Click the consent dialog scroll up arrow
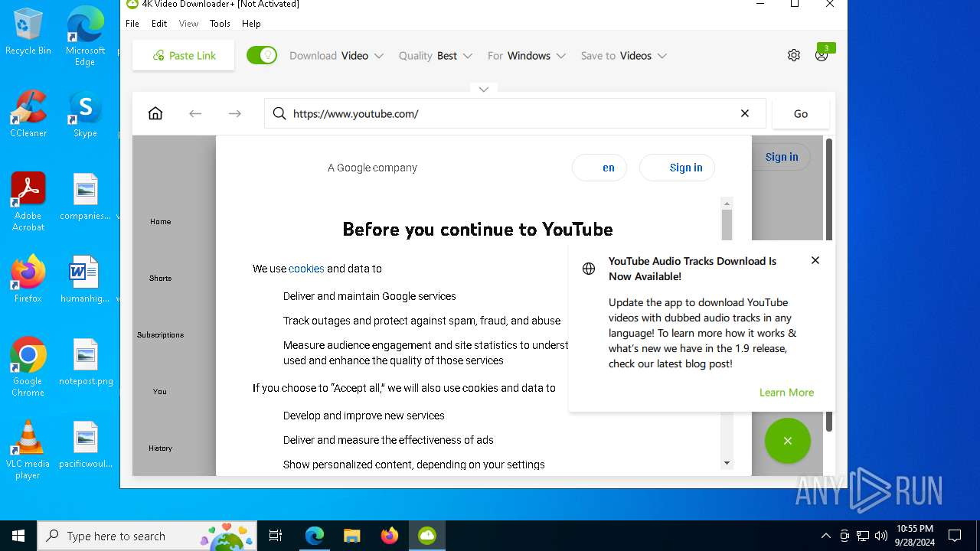This screenshot has height=551, width=980. point(727,203)
